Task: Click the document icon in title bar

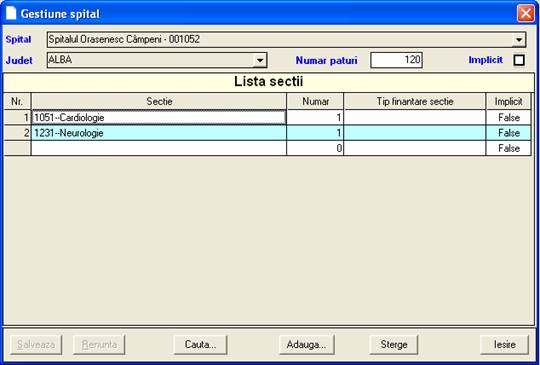Action: (x=11, y=13)
